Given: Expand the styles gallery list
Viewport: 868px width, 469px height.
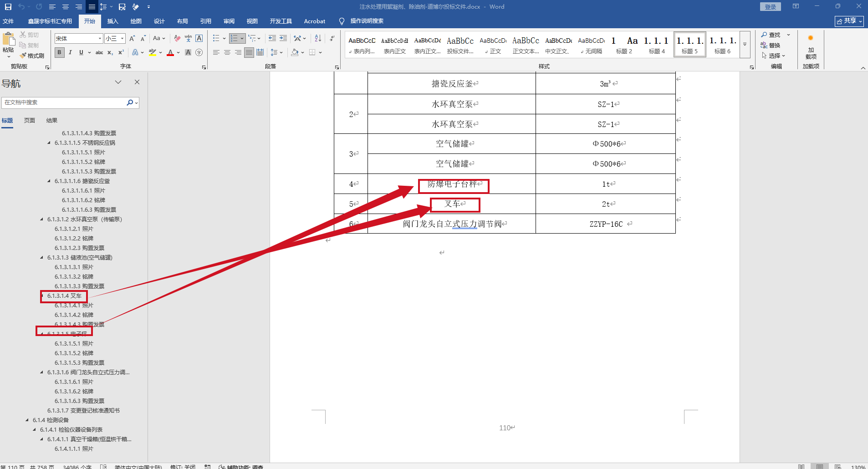Looking at the screenshot, I should [745, 44].
